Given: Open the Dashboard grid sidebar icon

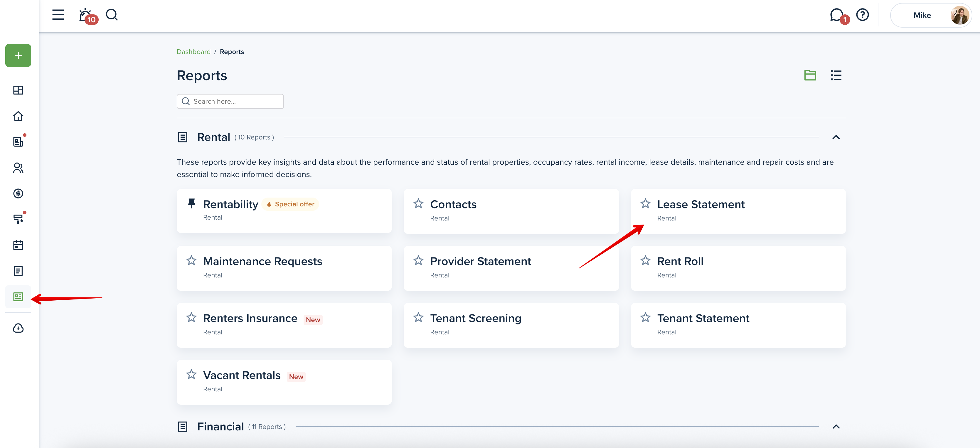Looking at the screenshot, I should pyautogui.click(x=18, y=90).
